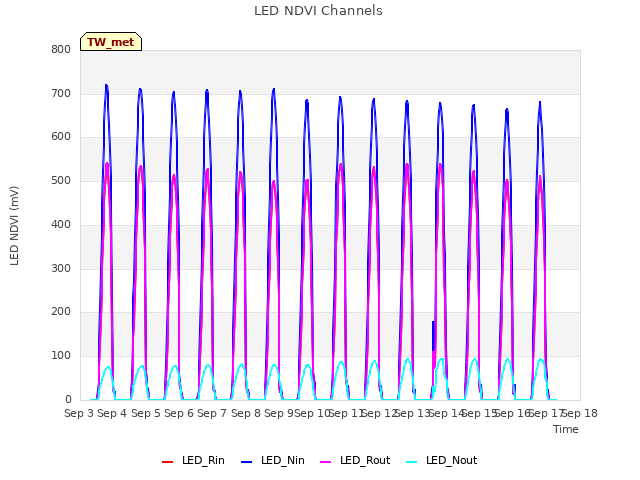Click the Sep 4 magenta LED_Rout peak
640x480 pixels.
(x=107, y=164)
